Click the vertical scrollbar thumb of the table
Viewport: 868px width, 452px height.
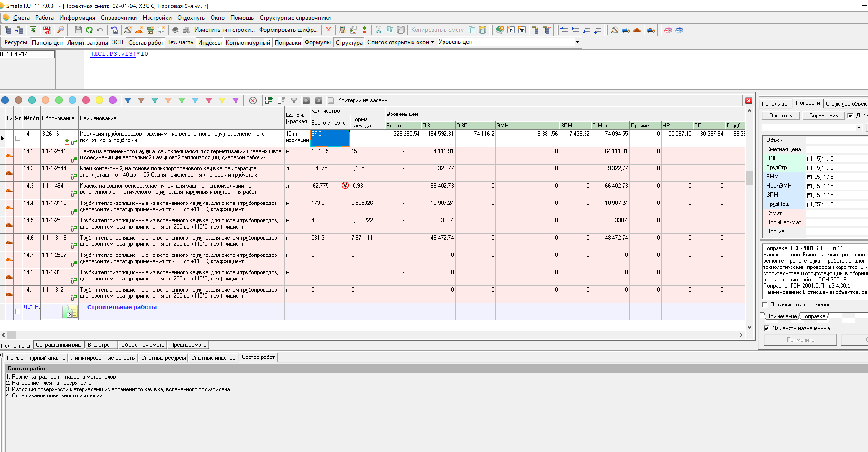point(749,178)
